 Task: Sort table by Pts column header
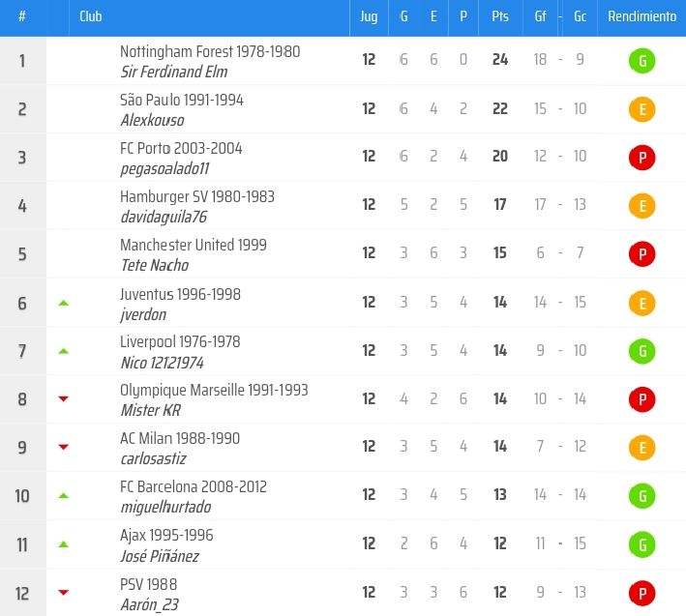[x=499, y=17]
